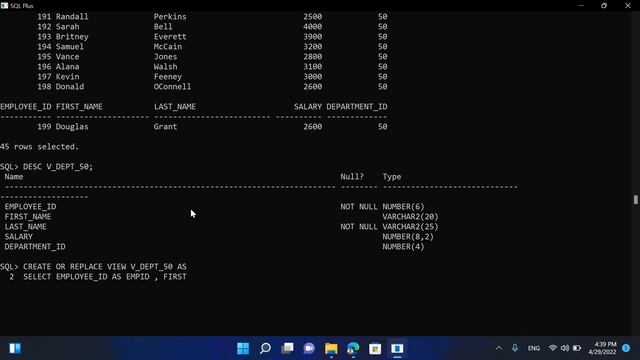Click the 'Null?' column header
Viewport: 640px width, 360px height.
tap(352, 177)
